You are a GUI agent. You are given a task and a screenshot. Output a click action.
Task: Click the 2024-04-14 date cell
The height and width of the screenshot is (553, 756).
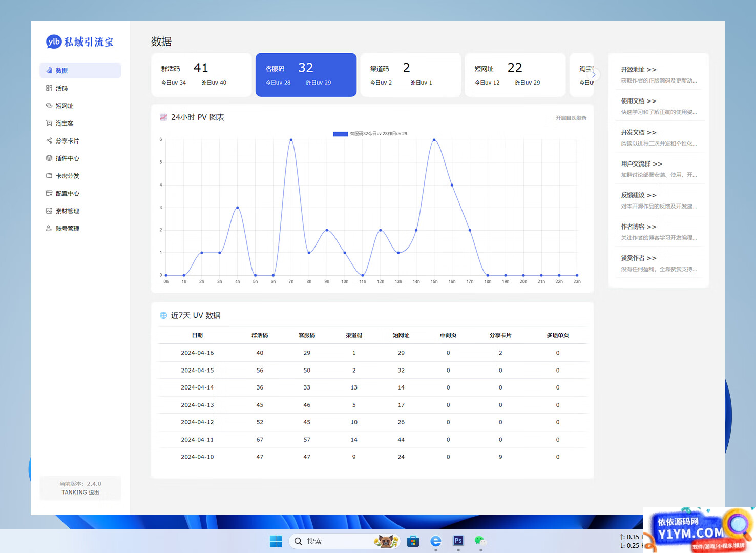tap(197, 387)
